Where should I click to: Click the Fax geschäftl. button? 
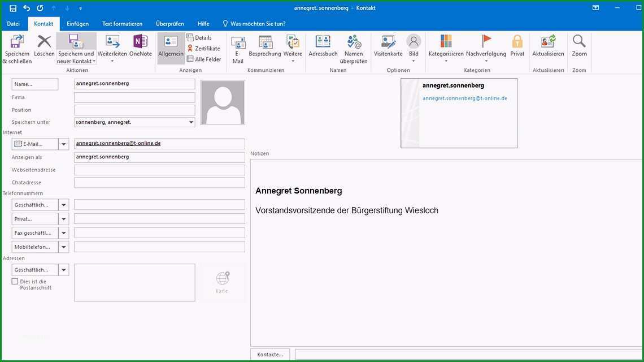pyautogui.click(x=35, y=233)
